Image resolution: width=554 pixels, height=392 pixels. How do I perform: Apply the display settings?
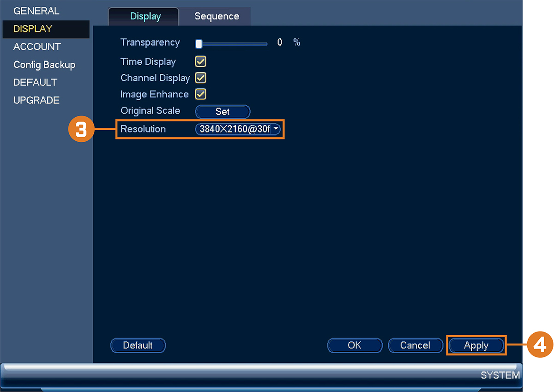(476, 345)
